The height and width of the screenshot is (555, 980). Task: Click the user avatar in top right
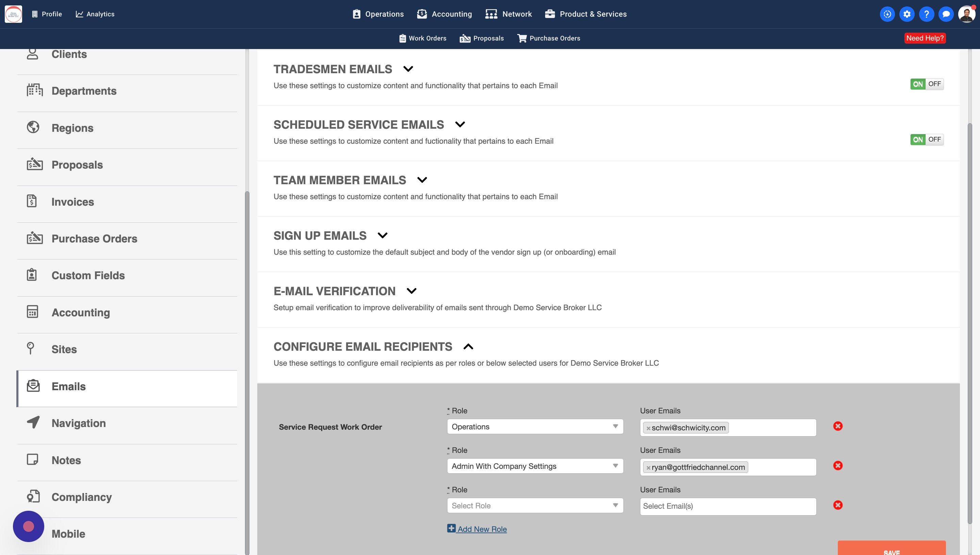pos(966,14)
